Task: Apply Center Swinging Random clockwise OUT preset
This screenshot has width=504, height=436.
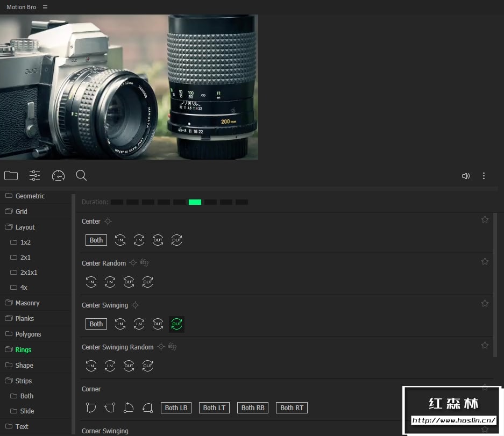Action: [x=147, y=366]
